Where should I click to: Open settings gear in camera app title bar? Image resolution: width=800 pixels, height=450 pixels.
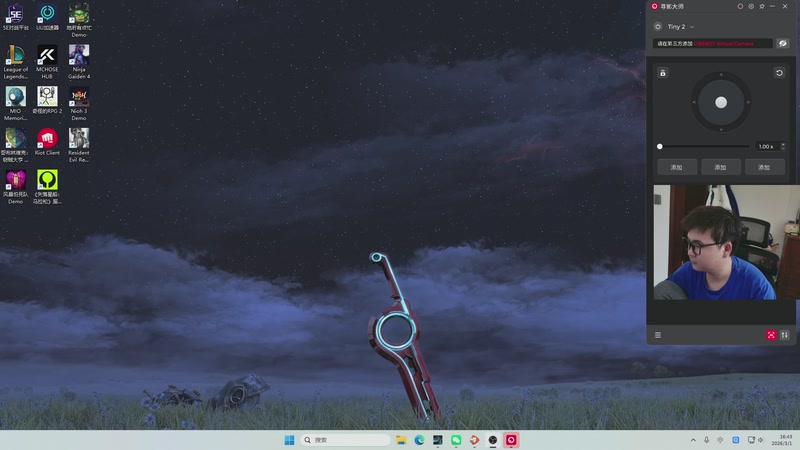pyautogui.click(x=751, y=6)
